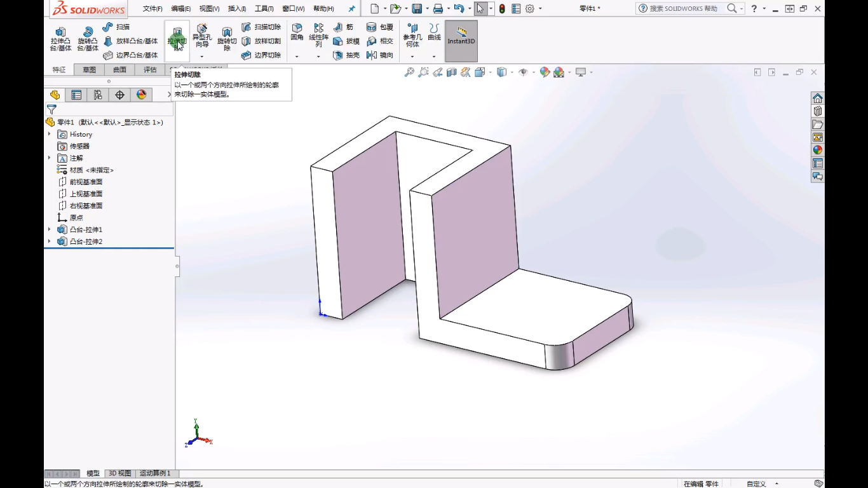Open the 视图(V) menu
This screenshot has width=868, height=488.
[x=209, y=9]
